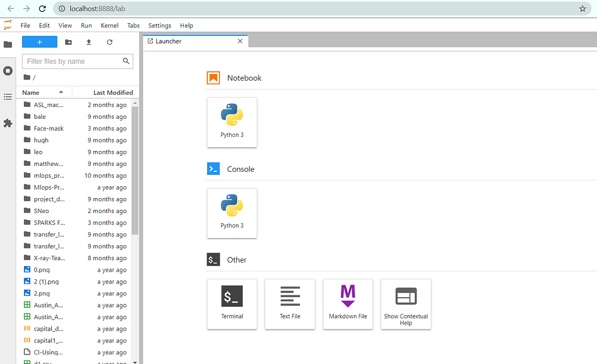Viewport: 597px width, 364px height.
Task: Open Running Terminals and Kernels sidebar icon
Action: coord(8,71)
